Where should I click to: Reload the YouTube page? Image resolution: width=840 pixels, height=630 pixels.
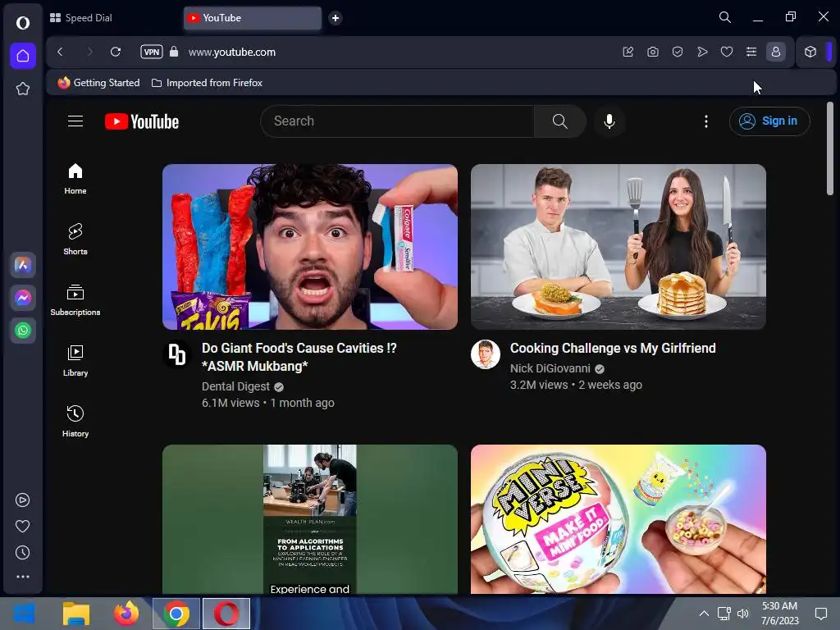[x=115, y=52]
